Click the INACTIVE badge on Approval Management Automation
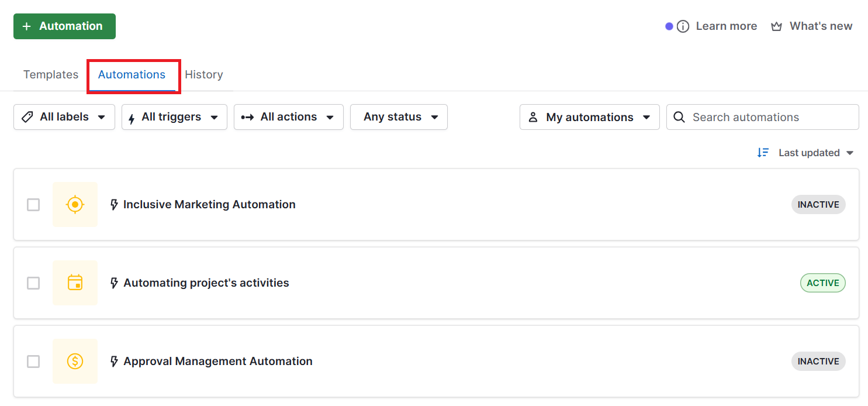 click(x=818, y=362)
